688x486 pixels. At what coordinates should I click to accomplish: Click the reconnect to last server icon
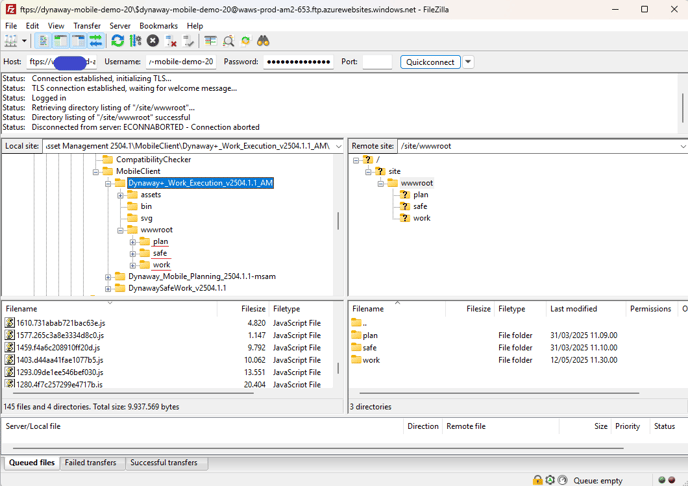(x=189, y=41)
